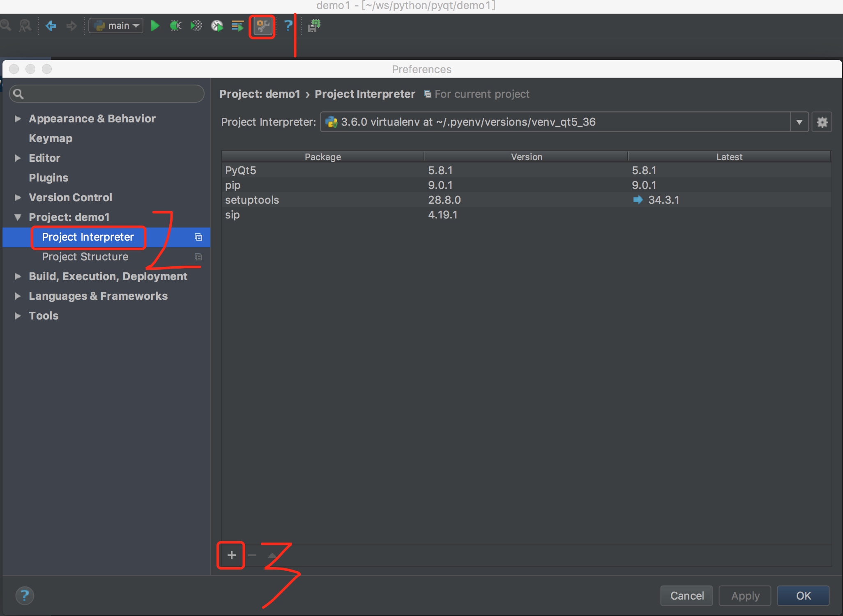Viewport: 843px width, 616px height.
Task: Select setuptools package row
Action: tap(252, 200)
